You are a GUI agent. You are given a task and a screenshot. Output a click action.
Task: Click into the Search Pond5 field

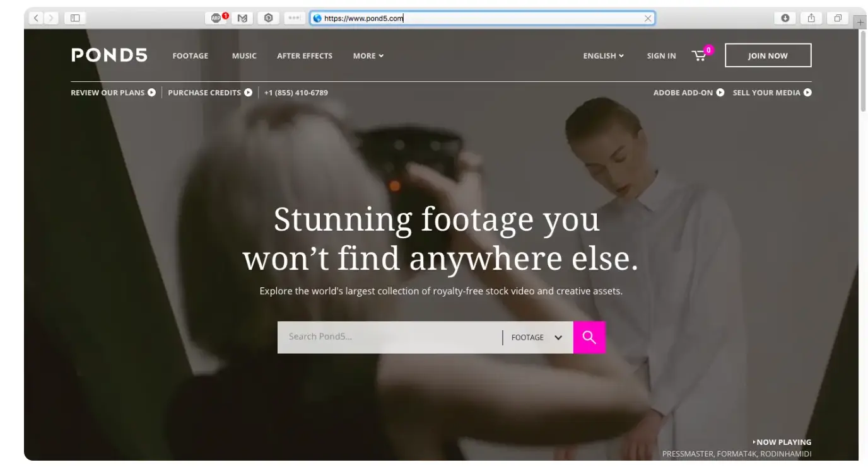(x=389, y=337)
